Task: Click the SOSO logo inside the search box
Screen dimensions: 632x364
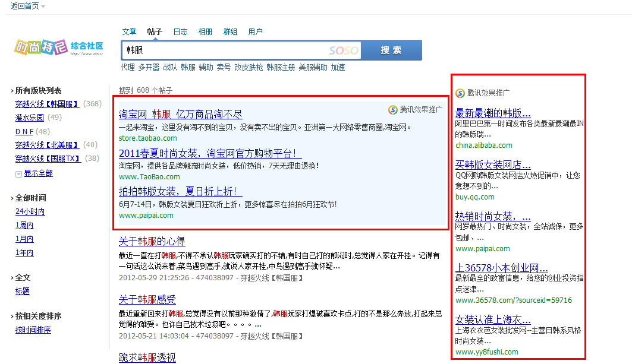Action: point(344,50)
